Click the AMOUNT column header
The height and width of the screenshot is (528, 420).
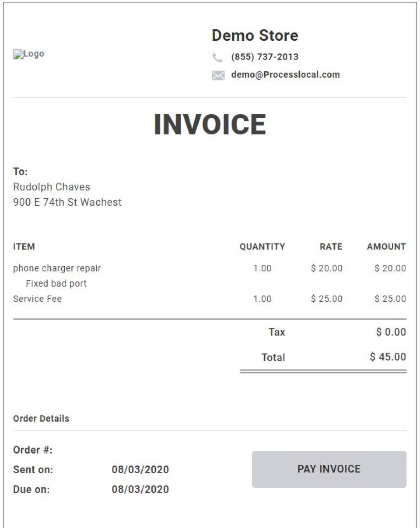pos(386,246)
